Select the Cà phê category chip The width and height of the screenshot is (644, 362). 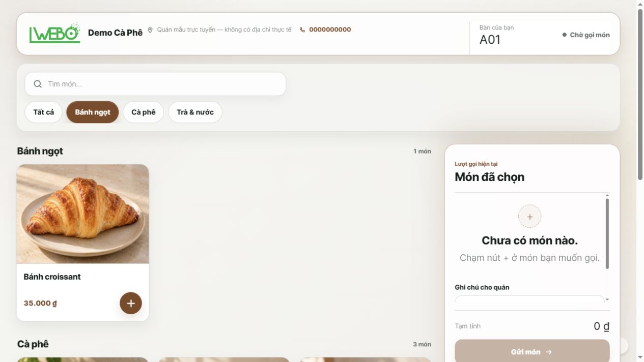coord(144,112)
